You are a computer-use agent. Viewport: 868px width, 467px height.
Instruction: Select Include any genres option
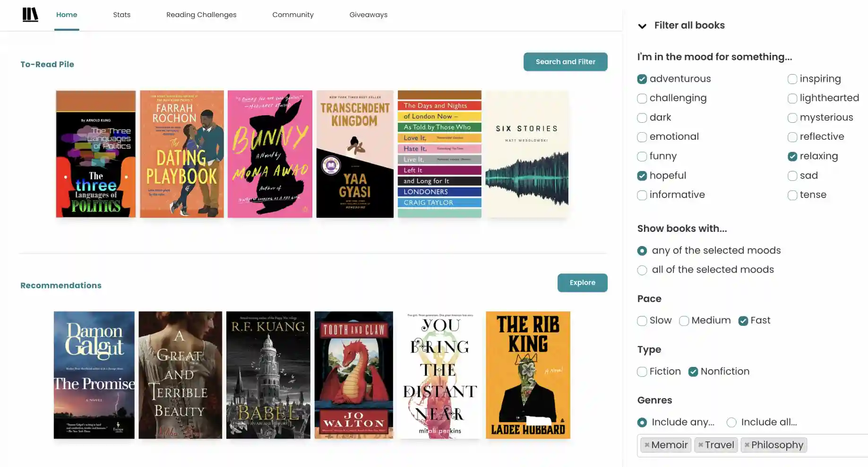642,423
